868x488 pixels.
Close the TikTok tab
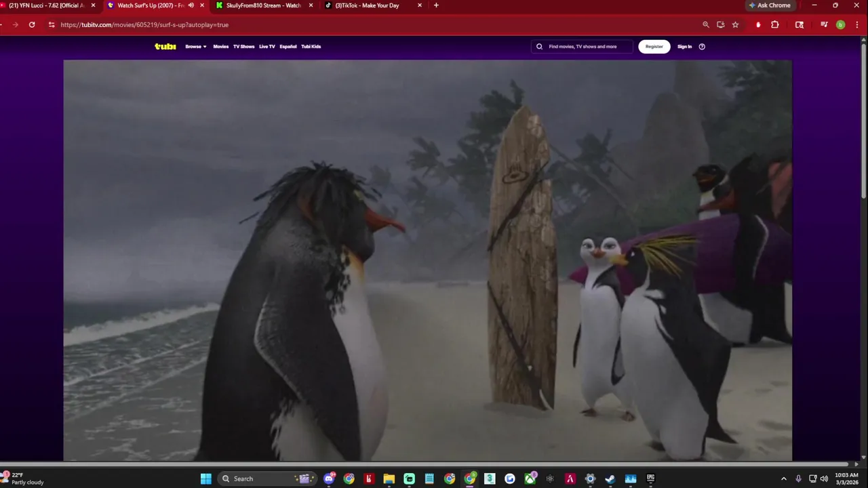(x=420, y=5)
